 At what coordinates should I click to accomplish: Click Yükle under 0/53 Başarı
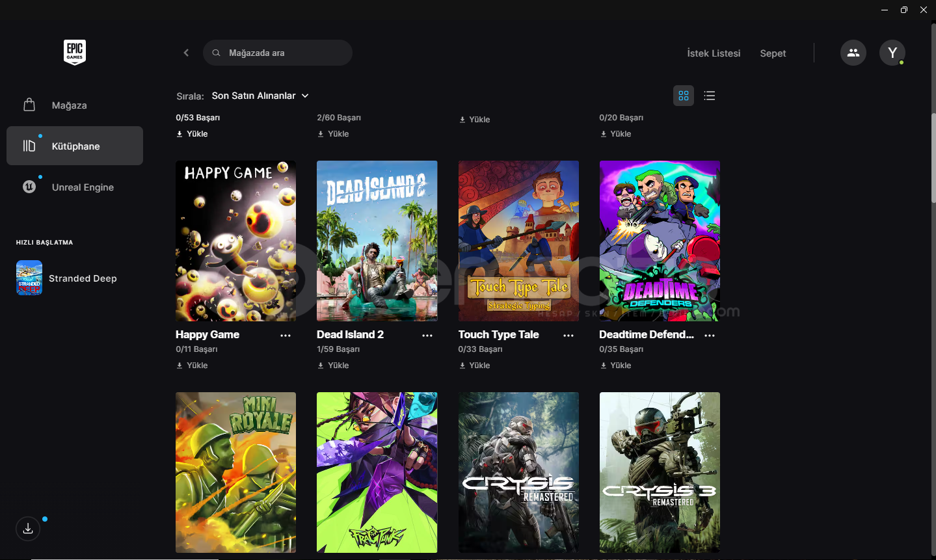click(x=192, y=134)
